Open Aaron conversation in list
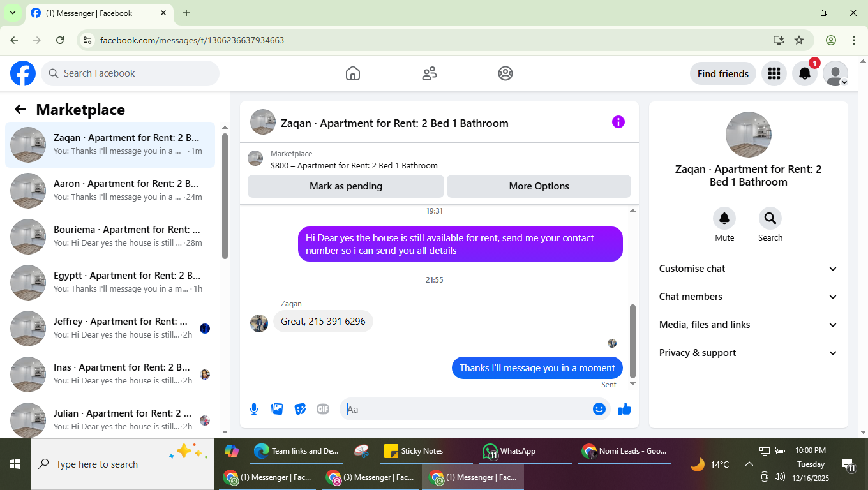This screenshot has height=490, width=868. pyautogui.click(x=110, y=191)
